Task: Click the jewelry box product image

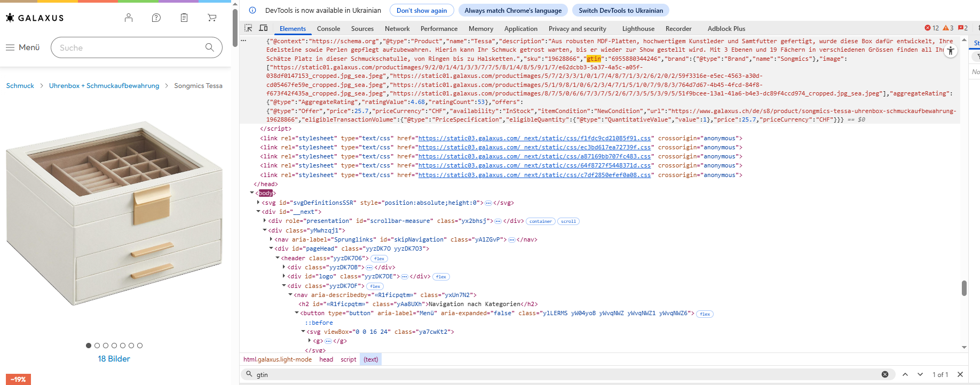Action: coord(114,213)
